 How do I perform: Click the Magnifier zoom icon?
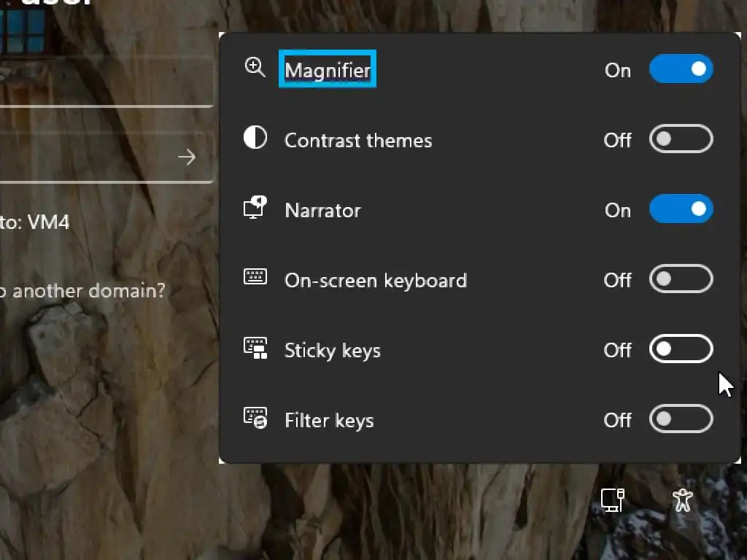pos(255,68)
